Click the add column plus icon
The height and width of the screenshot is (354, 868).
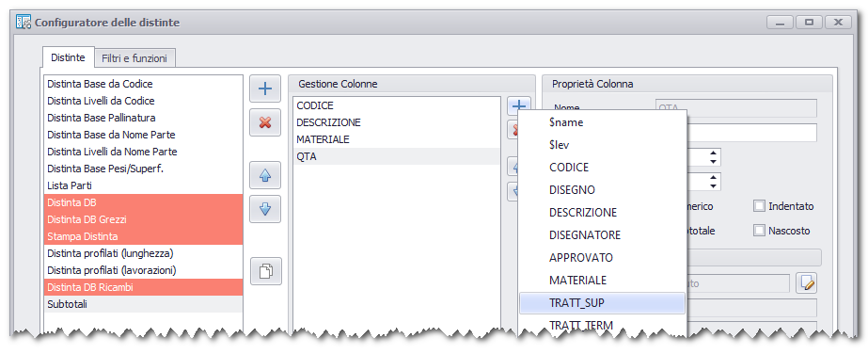coord(519,105)
